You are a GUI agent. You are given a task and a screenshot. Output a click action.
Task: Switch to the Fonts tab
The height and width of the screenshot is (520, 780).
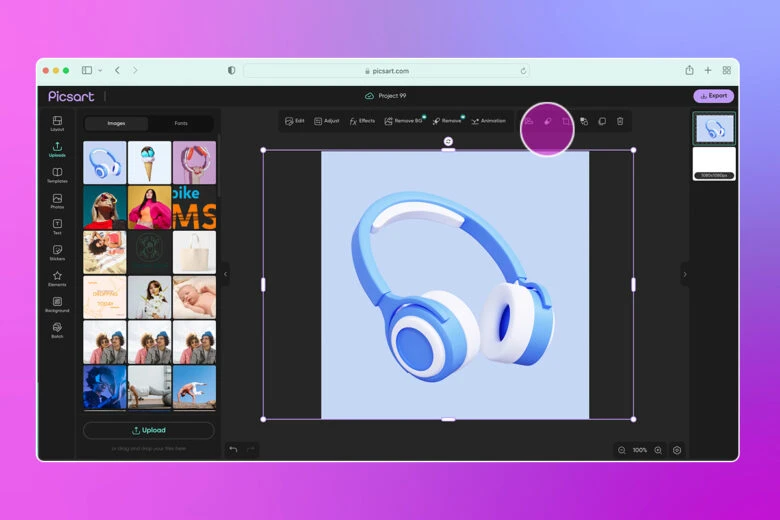(x=181, y=123)
